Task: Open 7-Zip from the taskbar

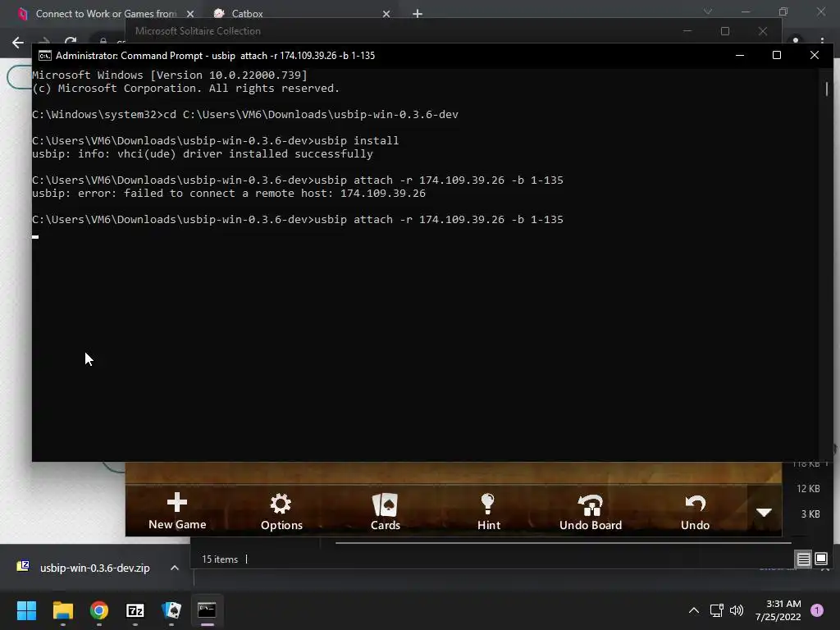Action: [x=135, y=610]
